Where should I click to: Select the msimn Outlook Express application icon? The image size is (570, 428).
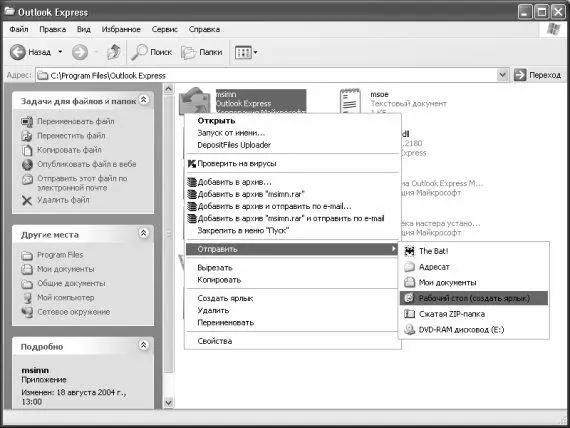pos(195,100)
